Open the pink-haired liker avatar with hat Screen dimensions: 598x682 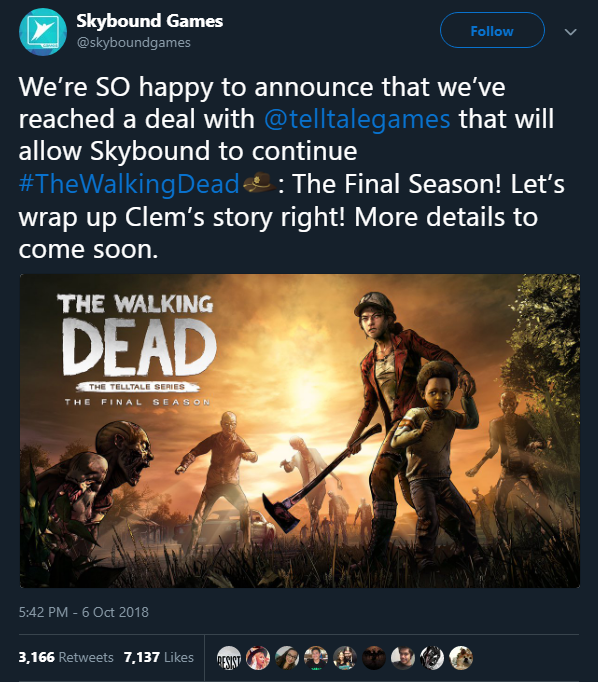pyautogui.click(x=258, y=658)
